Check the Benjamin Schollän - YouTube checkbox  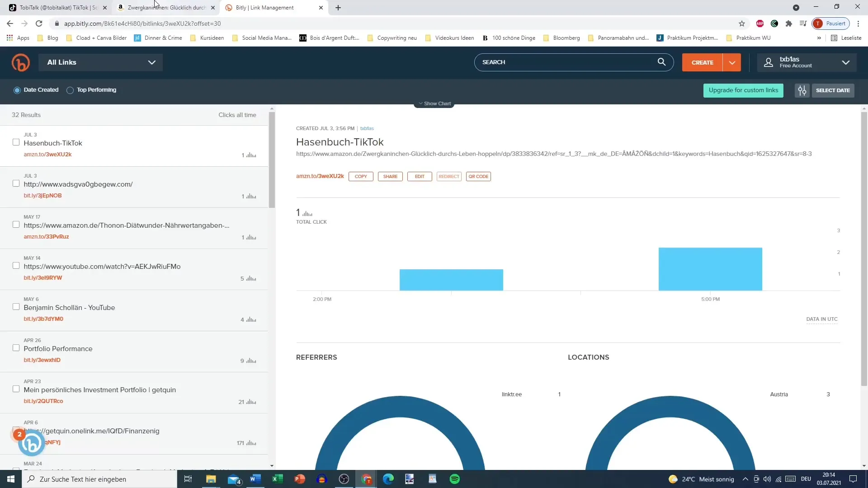(16, 307)
